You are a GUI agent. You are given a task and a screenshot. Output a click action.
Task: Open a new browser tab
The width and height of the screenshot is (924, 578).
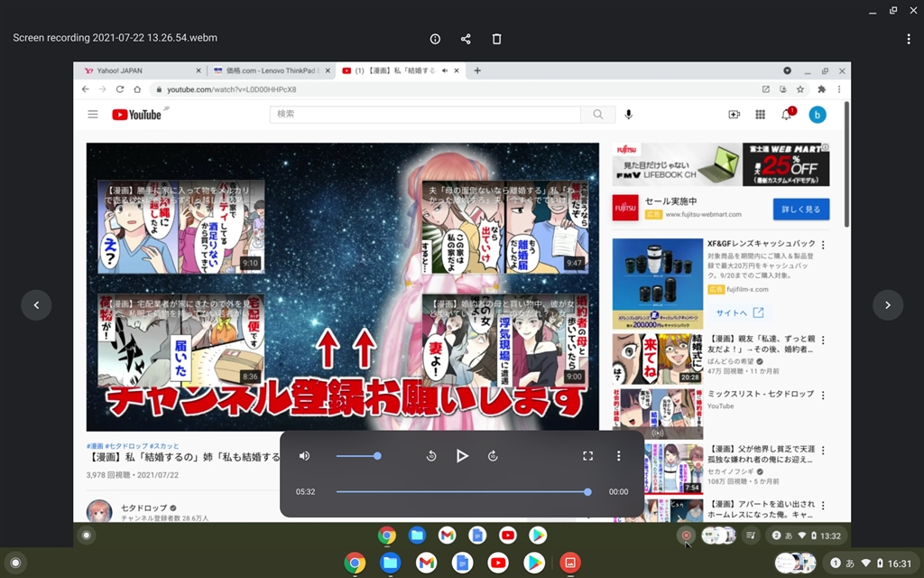[477, 70]
